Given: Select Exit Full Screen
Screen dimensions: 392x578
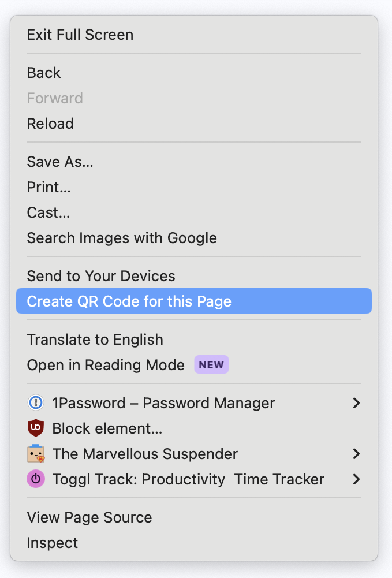Looking at the screenshot, I should coord(80,35).
